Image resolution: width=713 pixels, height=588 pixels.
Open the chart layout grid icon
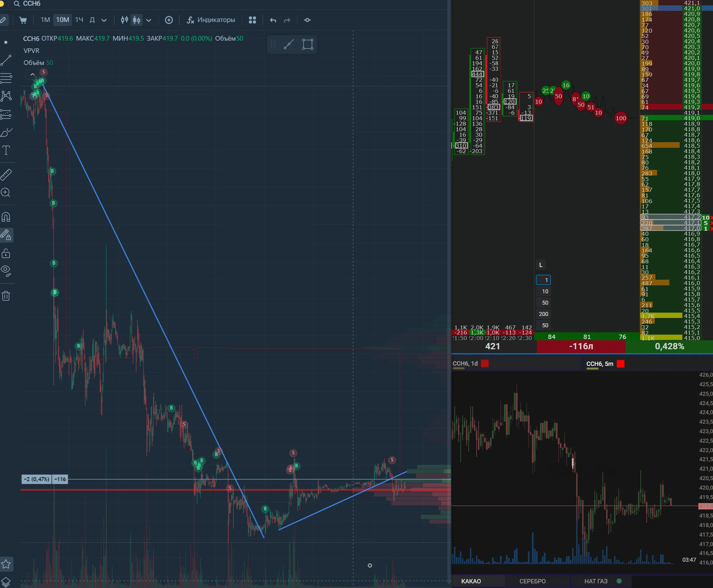(x=252, y=20)
